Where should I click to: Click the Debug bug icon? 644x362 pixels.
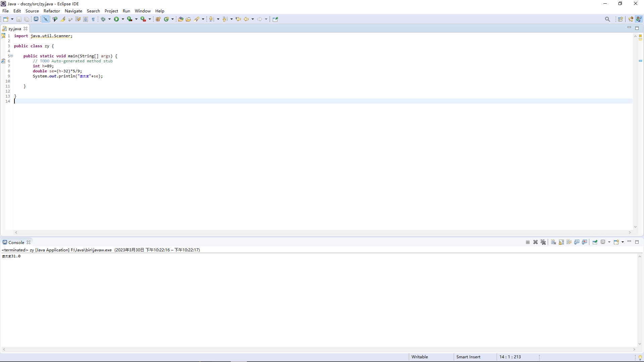(x=103, y=19)
